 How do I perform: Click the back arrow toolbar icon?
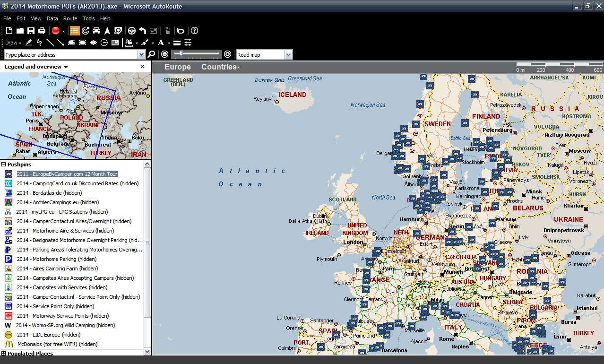pos(143,31)
